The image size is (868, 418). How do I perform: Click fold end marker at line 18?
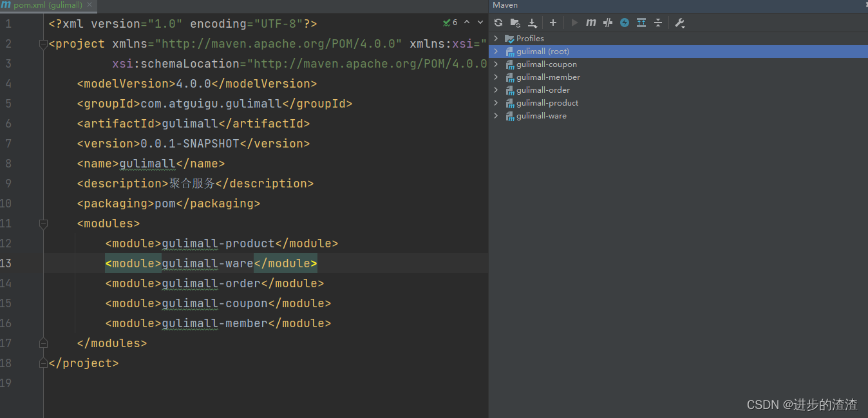[x=43, y=363]
